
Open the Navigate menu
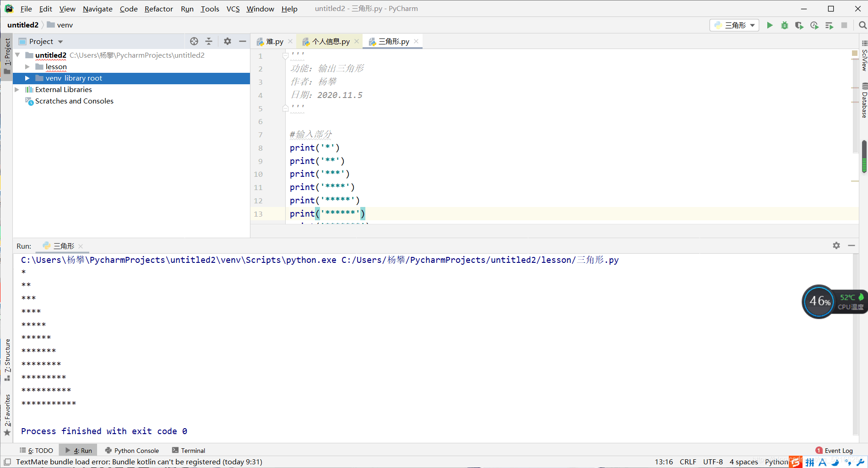tap(98, 9)
